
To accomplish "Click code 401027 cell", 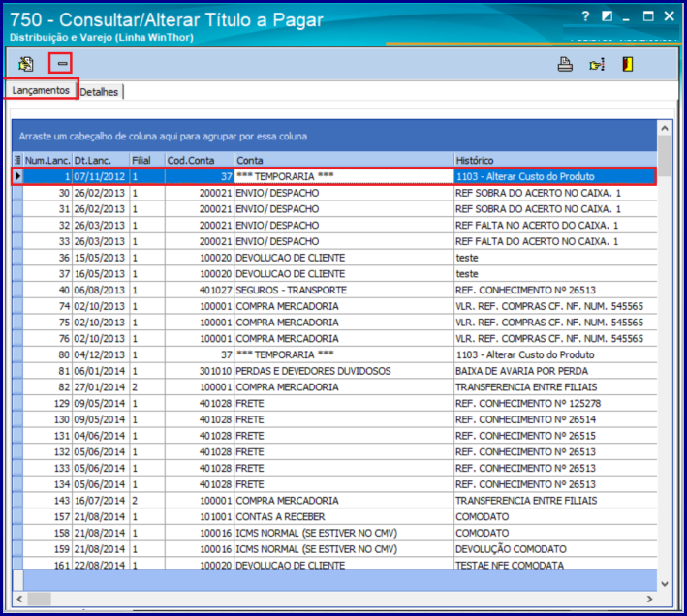I will tap(200, 290).
